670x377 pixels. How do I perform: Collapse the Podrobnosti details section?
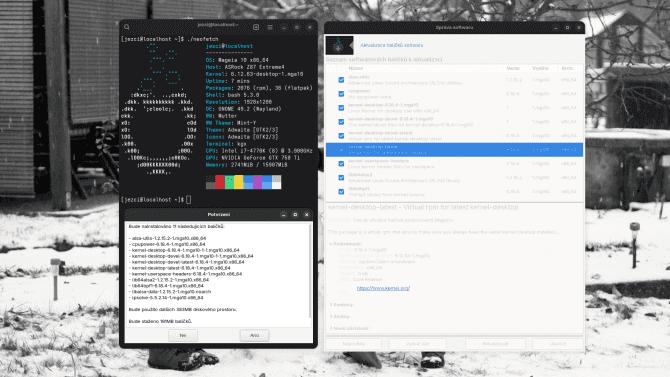pyautogui.click(x=331, y=244)
